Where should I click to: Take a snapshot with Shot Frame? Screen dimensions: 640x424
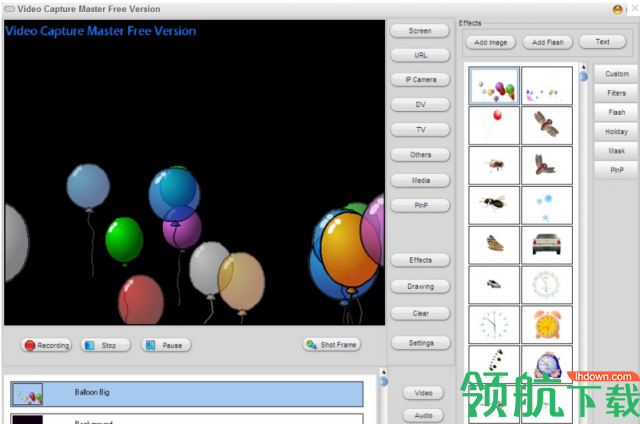tap(332, 344)
